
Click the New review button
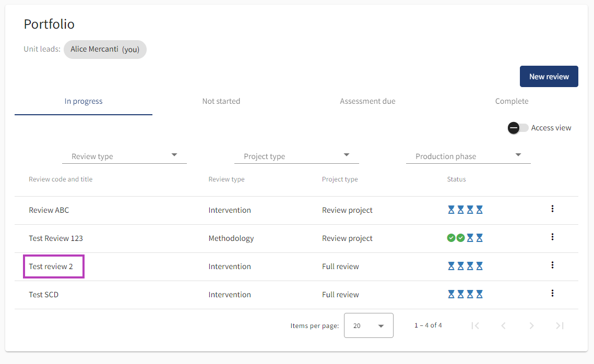point(549,77)
